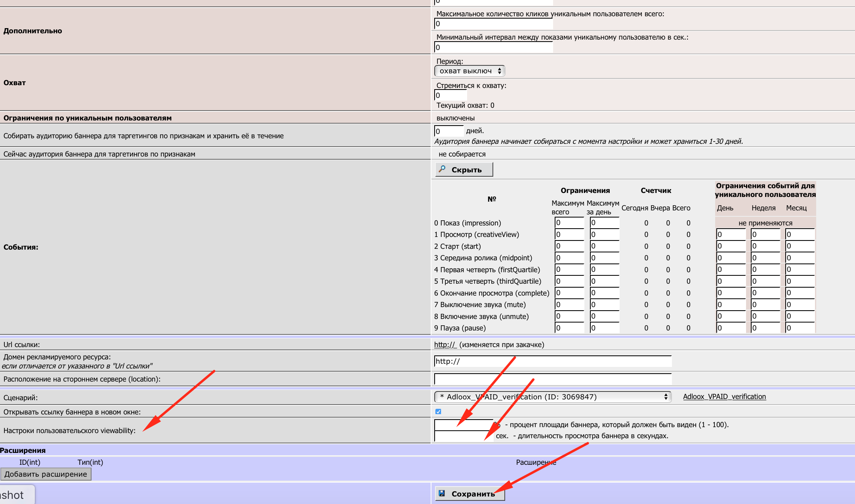
Task: Click Максимум за день field for Окончание просмотра
Action: click(605, 293)
